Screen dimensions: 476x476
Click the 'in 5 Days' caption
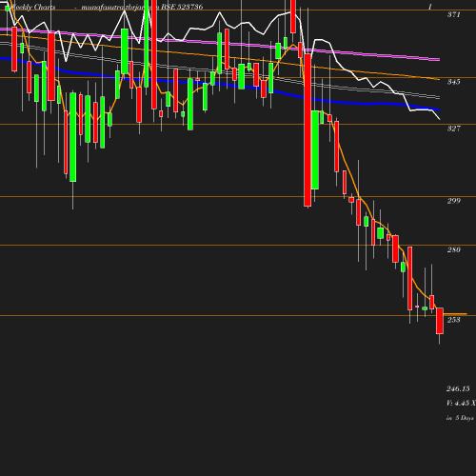(x=460, y=418)
